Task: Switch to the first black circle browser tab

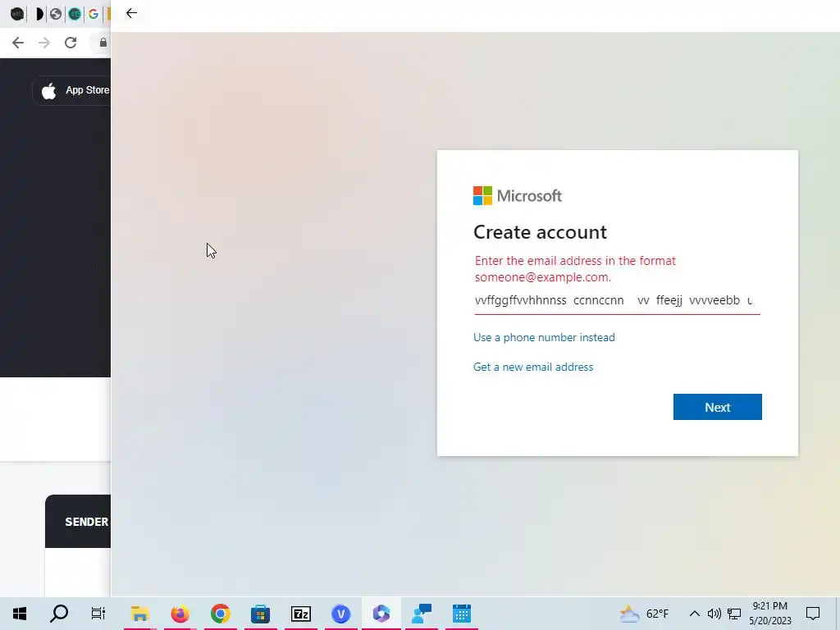Action: pos(18,14)
